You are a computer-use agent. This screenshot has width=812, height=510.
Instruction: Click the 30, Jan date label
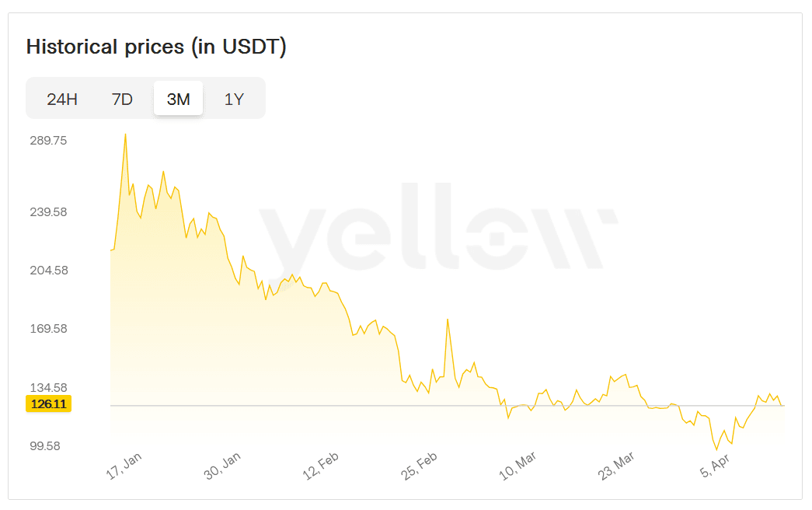point(223,468)
